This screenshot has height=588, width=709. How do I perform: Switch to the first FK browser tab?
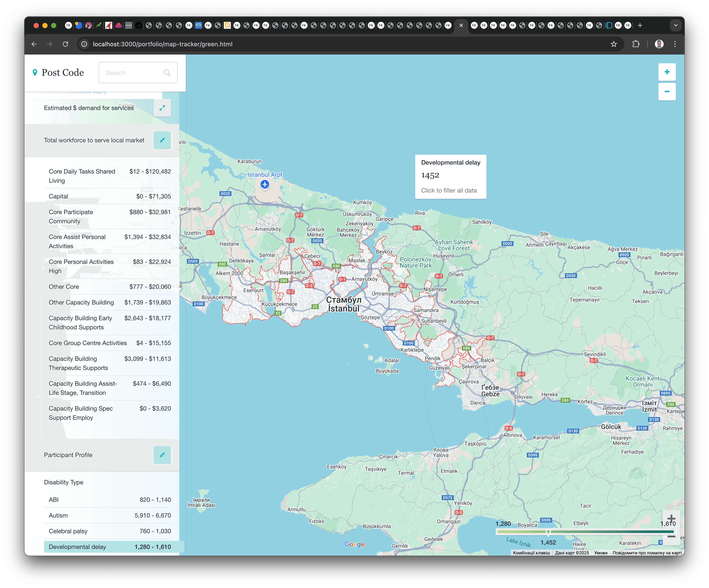pyautogui.click(x=69, y=25)
